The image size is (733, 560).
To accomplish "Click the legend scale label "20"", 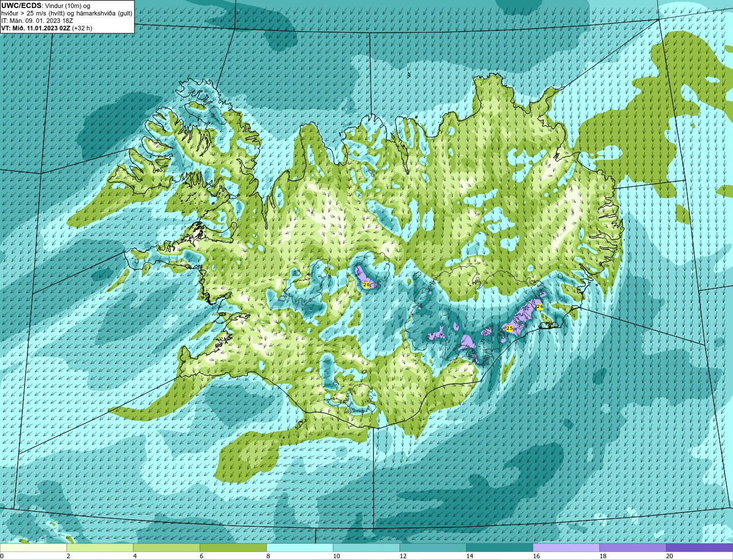I will tap(669, 556).
